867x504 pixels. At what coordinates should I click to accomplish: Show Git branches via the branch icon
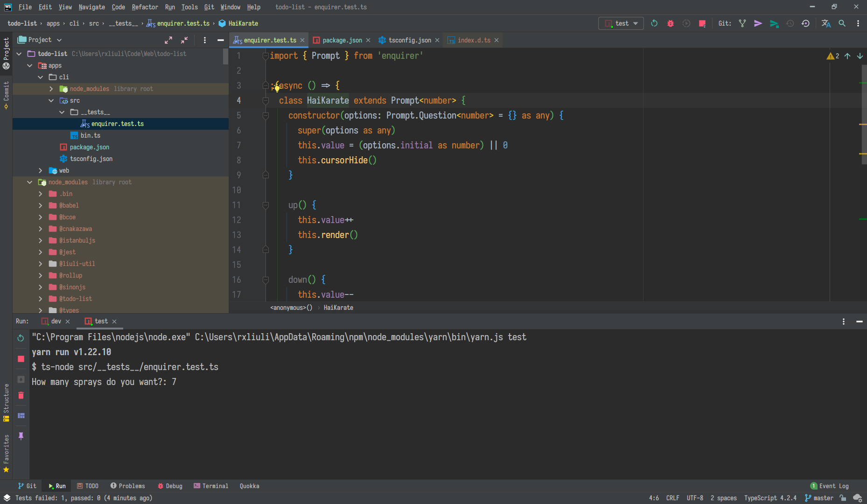[742, 23]
